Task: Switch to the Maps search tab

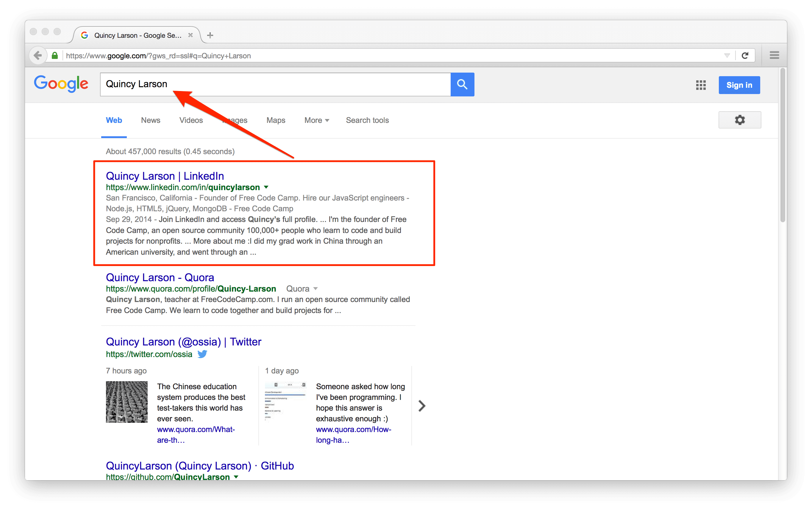Action: (276, 120)
